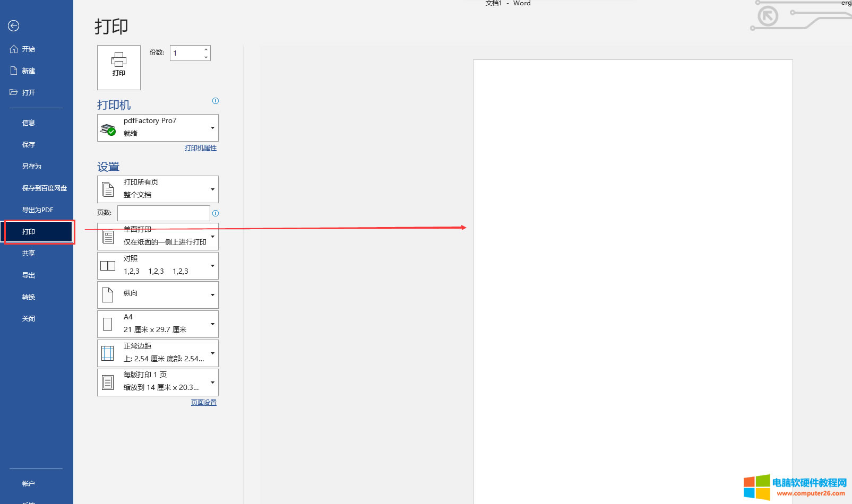This screenshot has height=504, width=852.
Task: Expand the pdfFactory Pro7 printer dropdown
Action: 158,128
